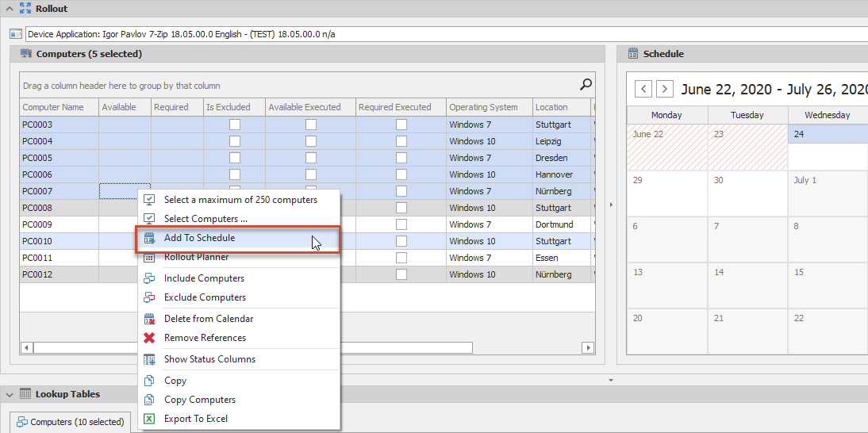Sort by Available Executed column header

tap(310, 107)
